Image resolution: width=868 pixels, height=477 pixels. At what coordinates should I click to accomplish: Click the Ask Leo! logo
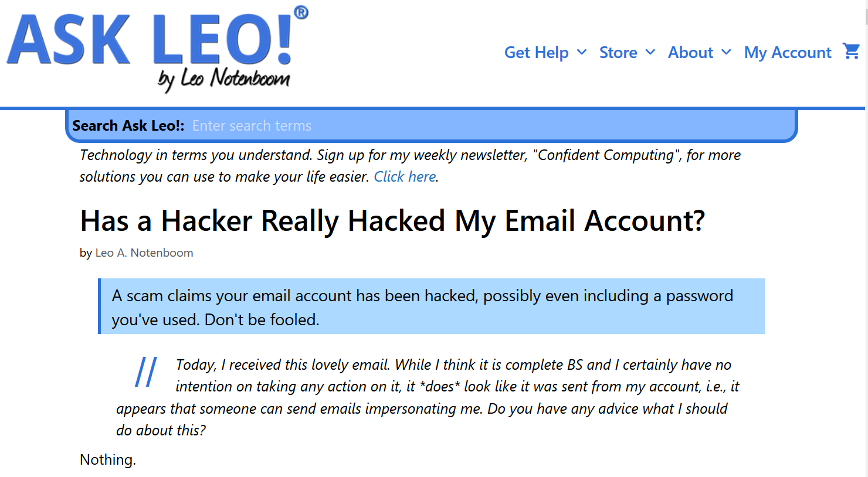point(150,41)
